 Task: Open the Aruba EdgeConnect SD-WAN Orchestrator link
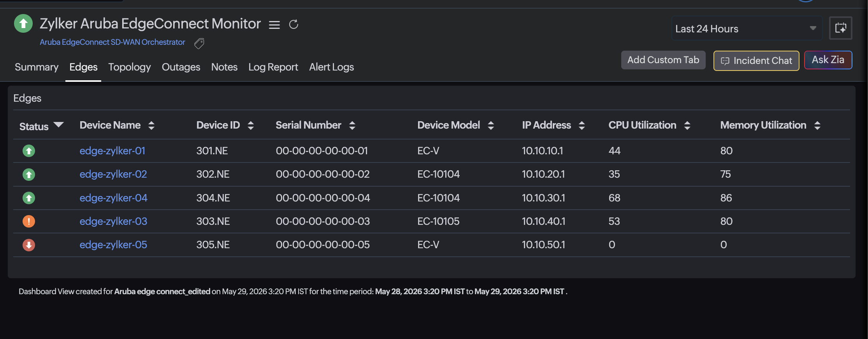pos(112,42)
